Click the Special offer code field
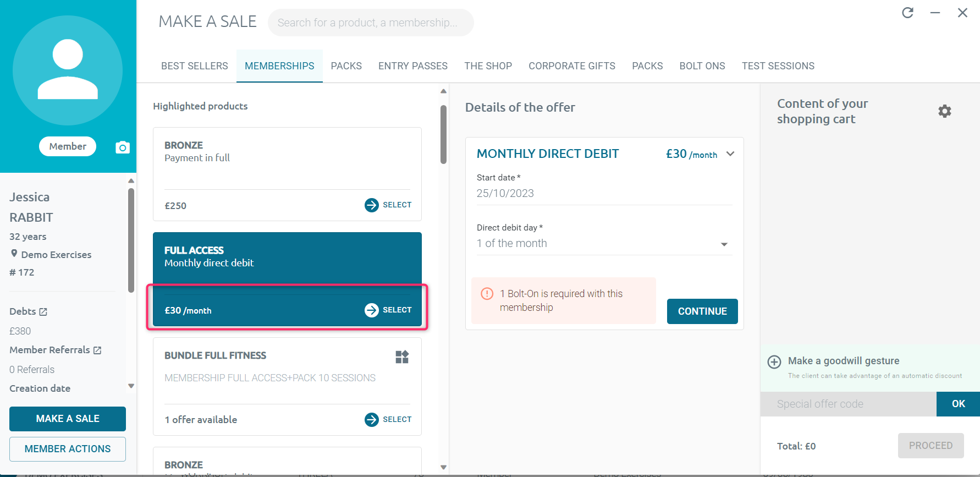 click(849, 404)
